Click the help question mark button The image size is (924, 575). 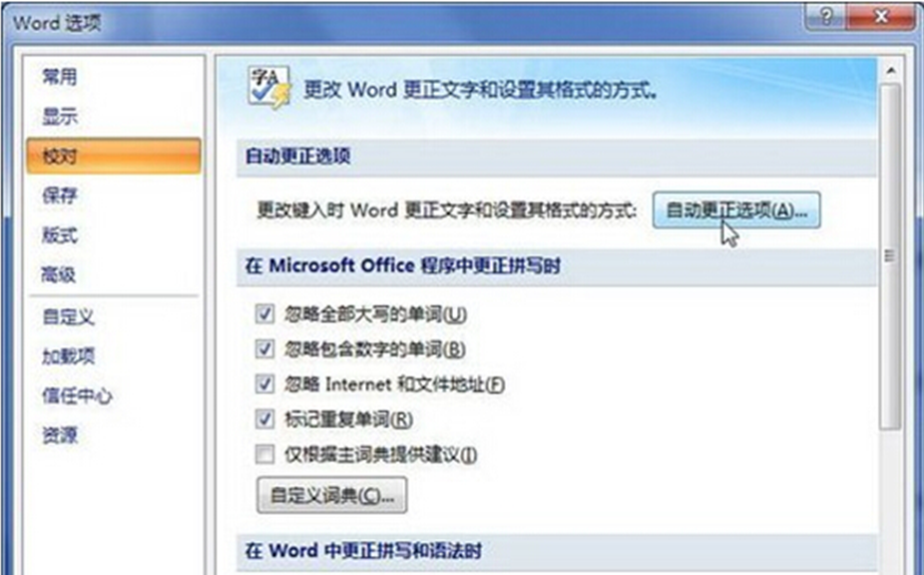pyautogui.click(x=825, y=17)
